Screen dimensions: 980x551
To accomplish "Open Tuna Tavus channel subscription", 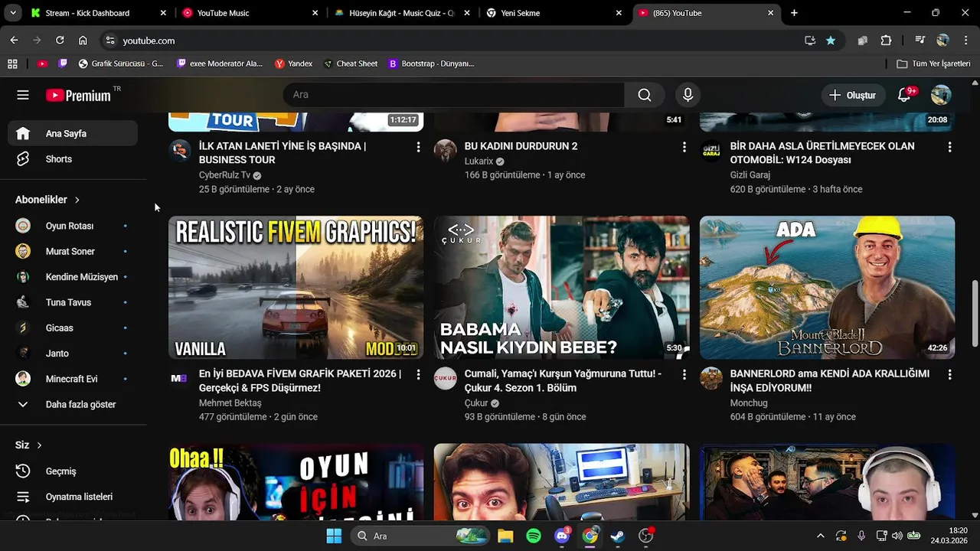I will tap(73, 302).
